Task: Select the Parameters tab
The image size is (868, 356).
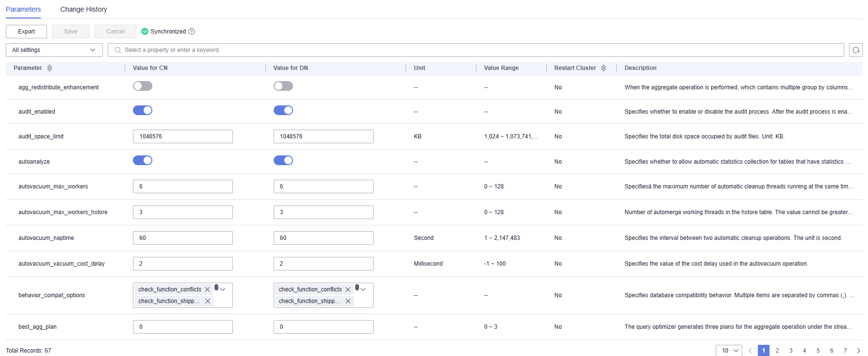Action: point(23,9)
